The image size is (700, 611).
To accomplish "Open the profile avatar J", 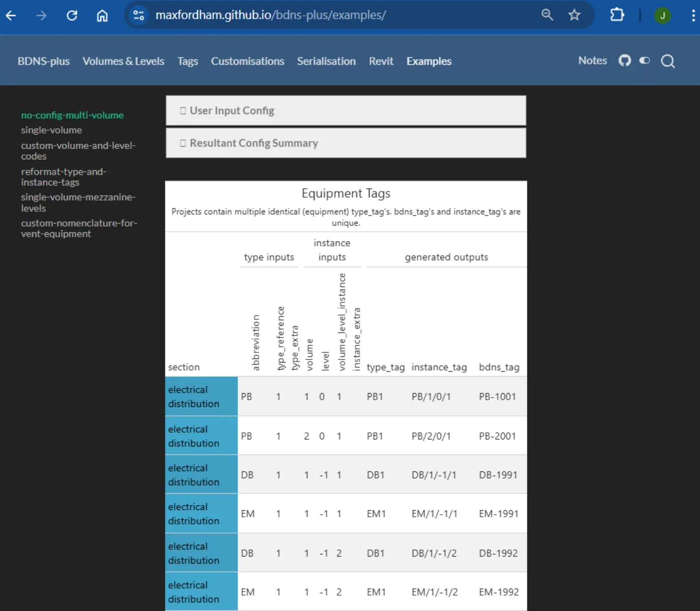I will point(662,15).
